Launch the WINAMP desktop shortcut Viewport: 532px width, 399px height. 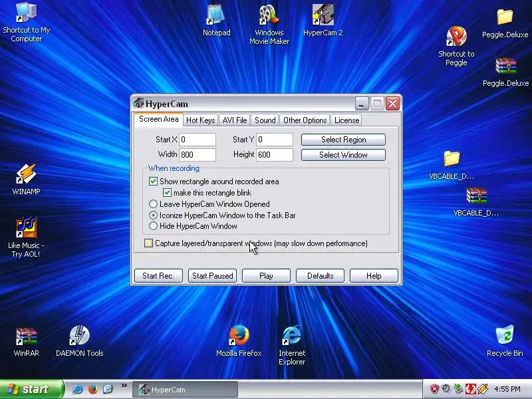26,179
